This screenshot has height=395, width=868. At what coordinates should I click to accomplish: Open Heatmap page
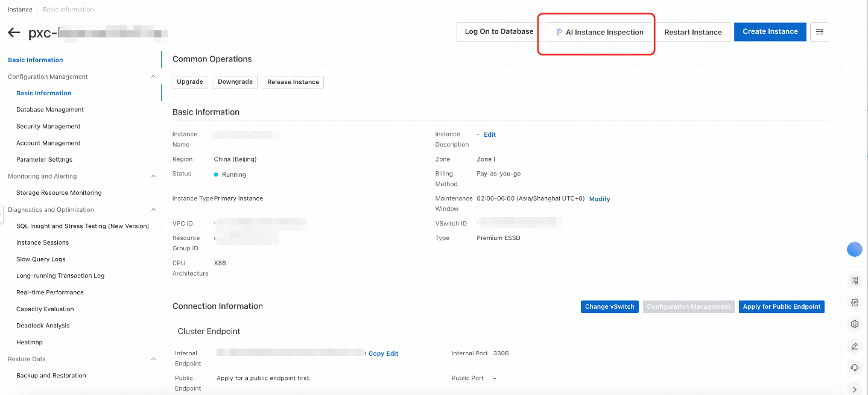pos(30,343)
